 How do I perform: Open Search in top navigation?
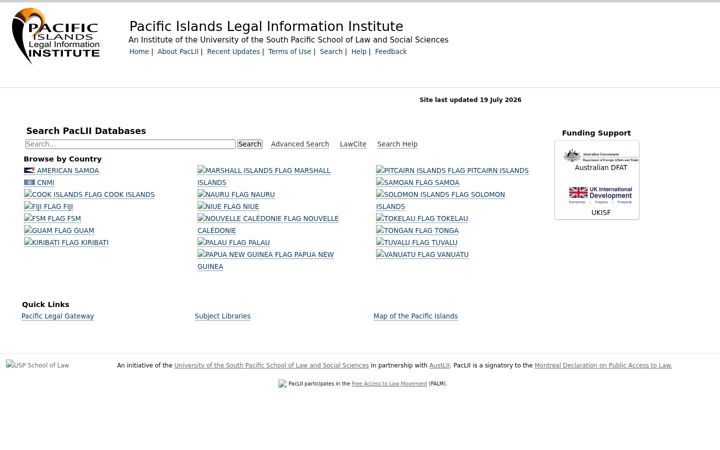click(x=331, y=51)
